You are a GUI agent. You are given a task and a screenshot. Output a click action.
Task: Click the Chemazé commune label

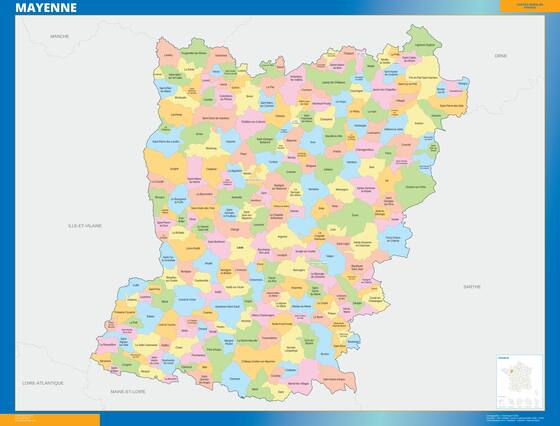(235, 379)
